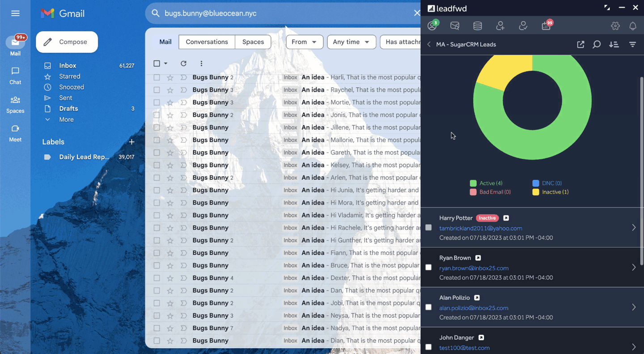The height and width of the screenshot is (354, 644).
Task: Expand the Harry Potter lead details chevron
Action: [634, 227]
